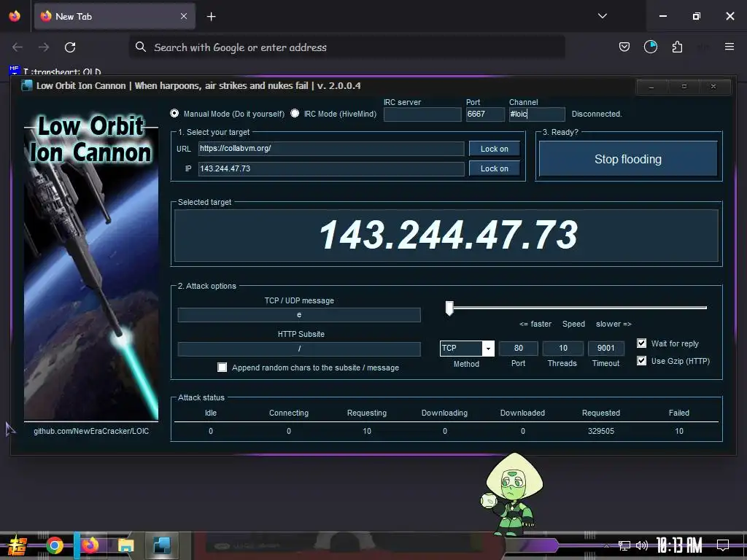
Task: Open the volume speaker tray icon
Action: tap(642, 545)
